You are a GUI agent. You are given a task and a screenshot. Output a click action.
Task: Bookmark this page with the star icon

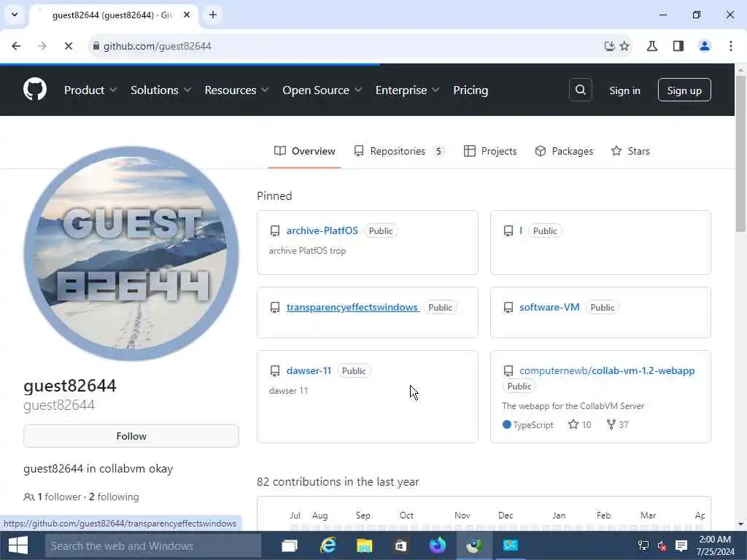[624, 46]
